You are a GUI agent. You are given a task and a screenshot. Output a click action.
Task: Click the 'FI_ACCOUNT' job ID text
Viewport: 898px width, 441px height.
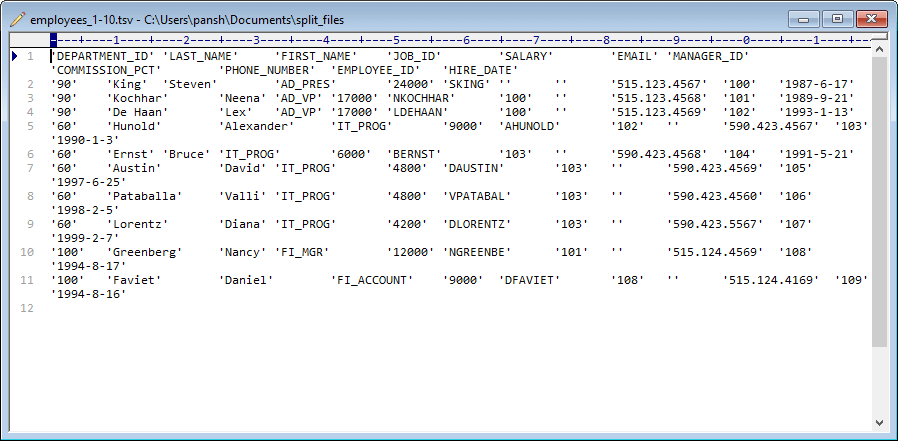[372, 280]
